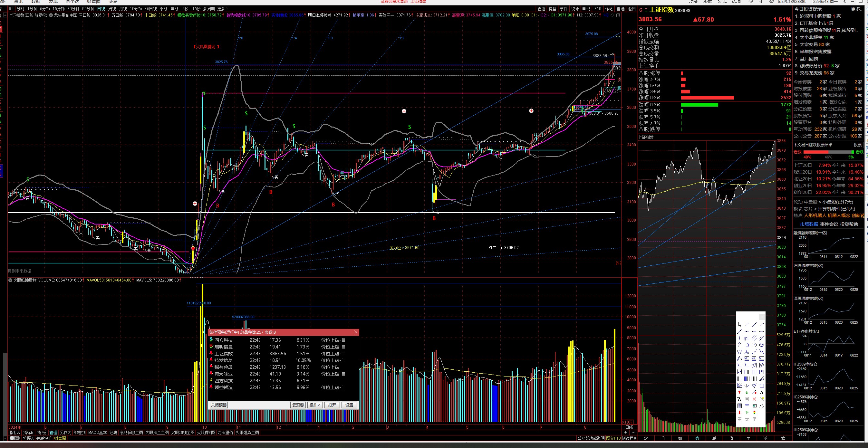Pick the 123 price label tool
This screenshot has width=868, height=448.
pos(747,338)
